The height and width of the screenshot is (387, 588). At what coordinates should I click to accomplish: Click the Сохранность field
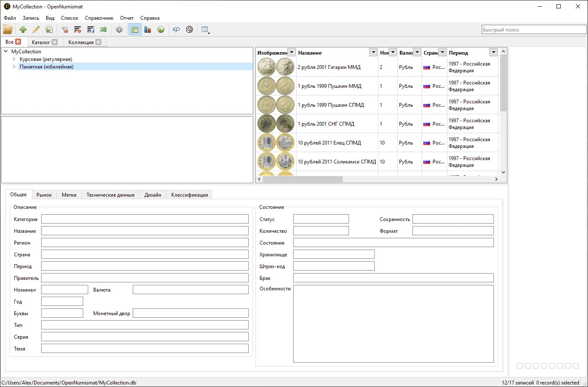pos(453,219)
